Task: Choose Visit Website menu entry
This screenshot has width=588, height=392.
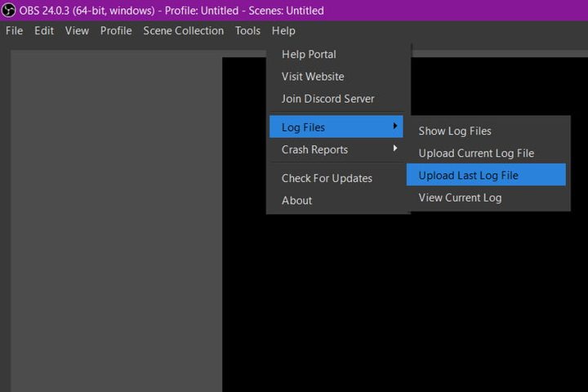Action: (313, 77)
